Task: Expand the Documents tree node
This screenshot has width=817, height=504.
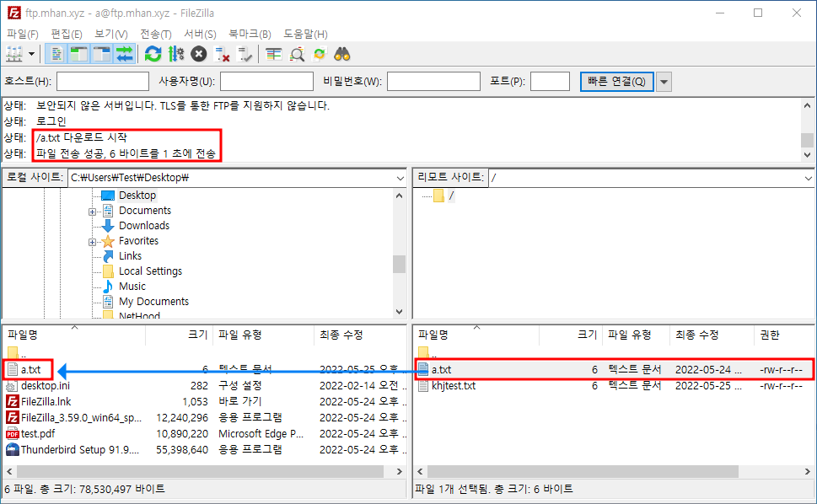Action: point(92,212)
